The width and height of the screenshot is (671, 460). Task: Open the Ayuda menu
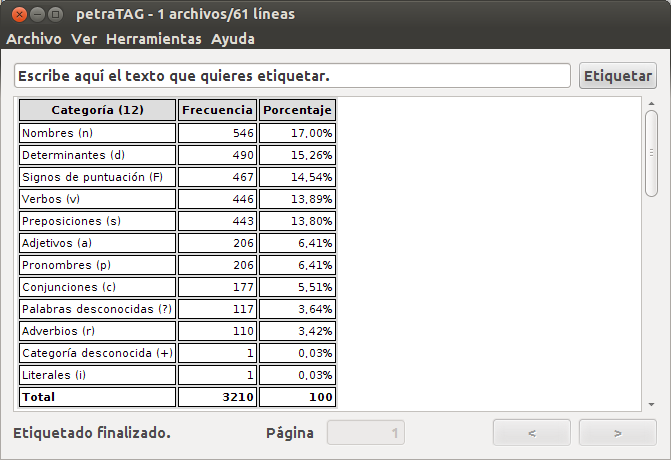pos(232,39)
